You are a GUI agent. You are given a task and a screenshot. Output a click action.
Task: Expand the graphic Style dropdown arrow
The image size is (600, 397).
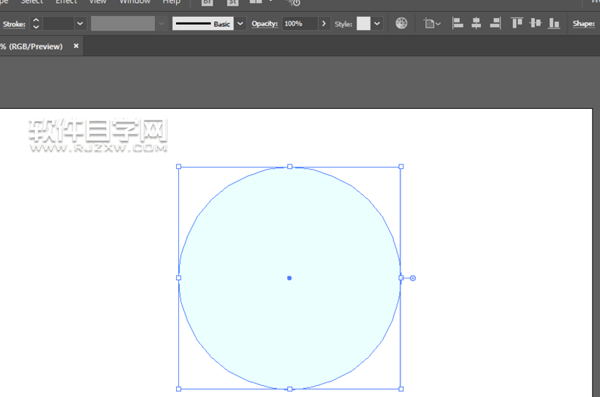coord(377,24)
